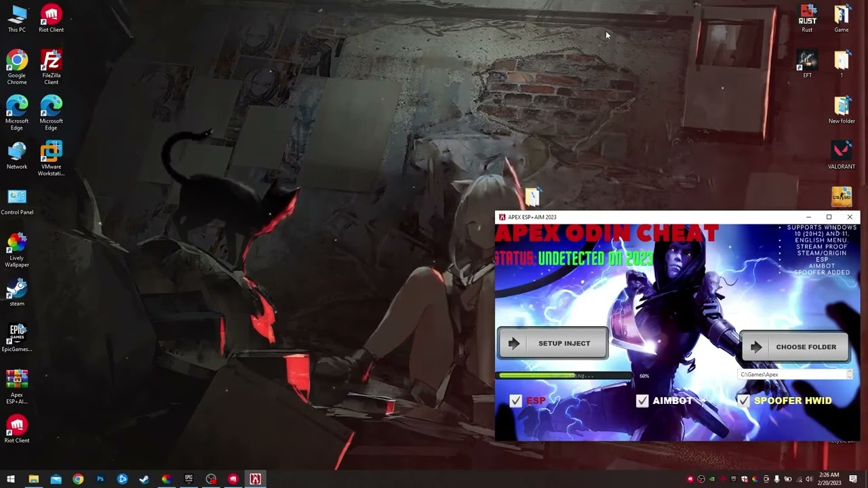This screenshot has height=488, width=868.
Task: Select the steam desktop shortcut
Action: (x=17, y=293)
